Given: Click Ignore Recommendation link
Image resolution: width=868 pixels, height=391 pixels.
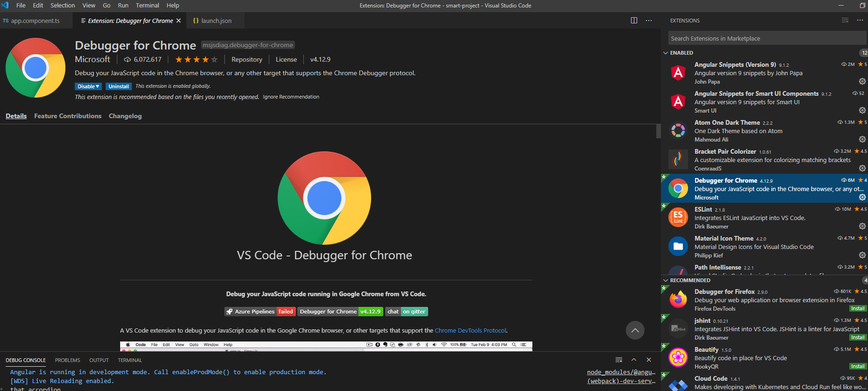Looking at the screenshot, I should point(291,97).
